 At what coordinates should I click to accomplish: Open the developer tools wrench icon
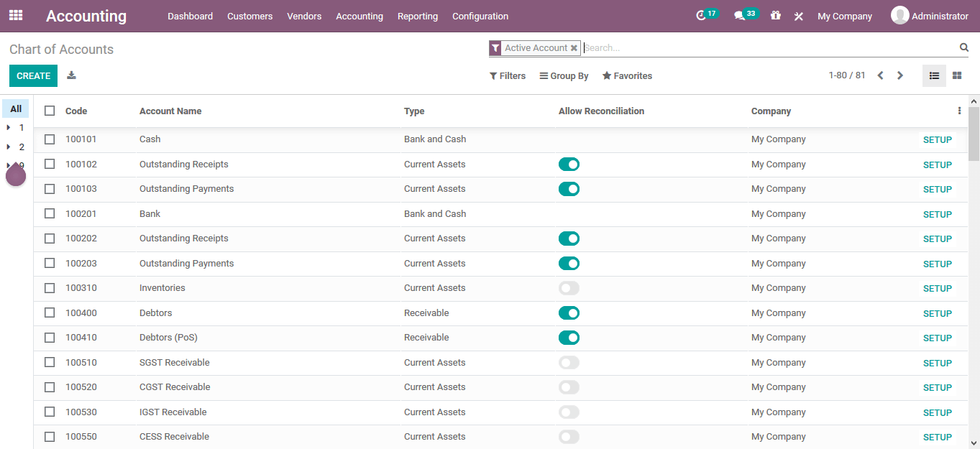[x=798, y=15]
